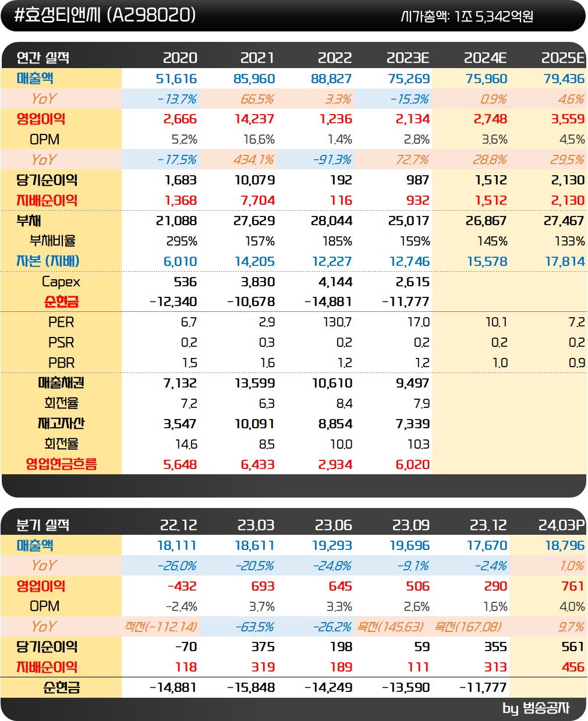Click the market cap text 1조 5,342억원

[x=494, y=16]
